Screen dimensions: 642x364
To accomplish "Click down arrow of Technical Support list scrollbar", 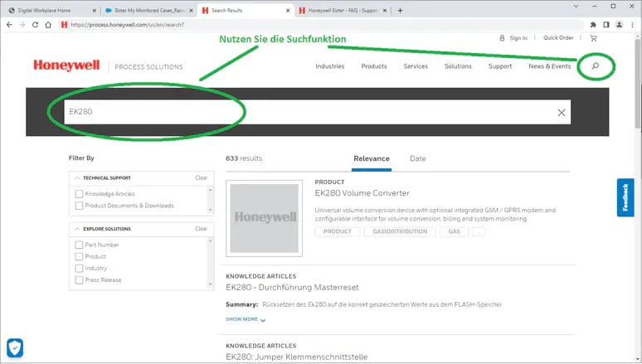I will (x=211, y=210).
